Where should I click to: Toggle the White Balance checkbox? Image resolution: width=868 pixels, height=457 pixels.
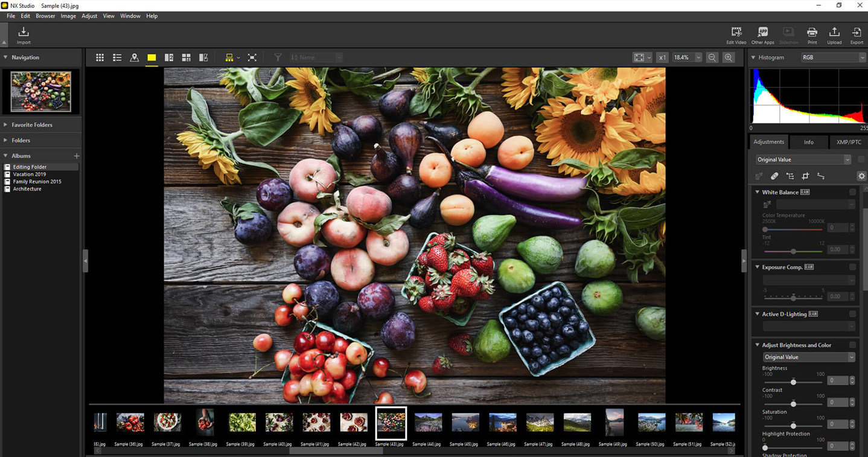click(852, 192)
